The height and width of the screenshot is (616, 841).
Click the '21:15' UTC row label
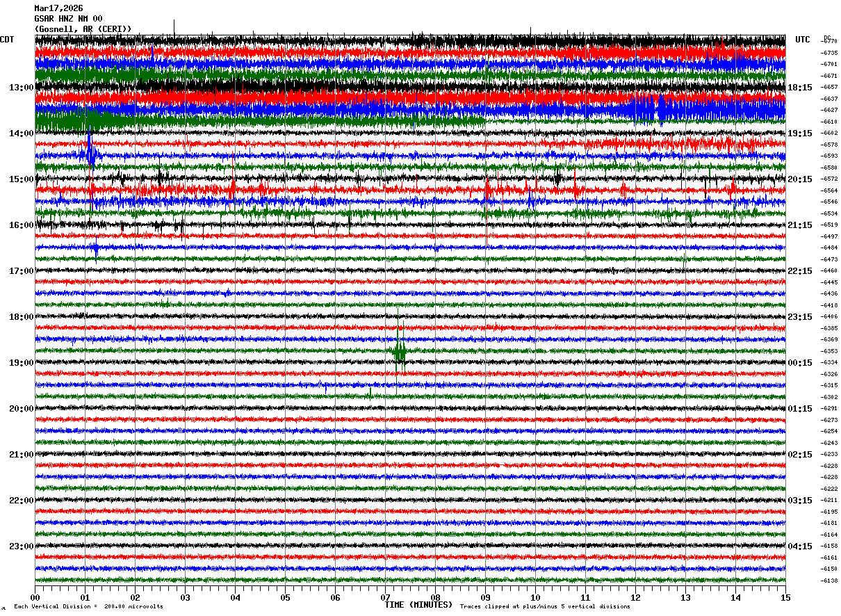click(x=800, y=225)
